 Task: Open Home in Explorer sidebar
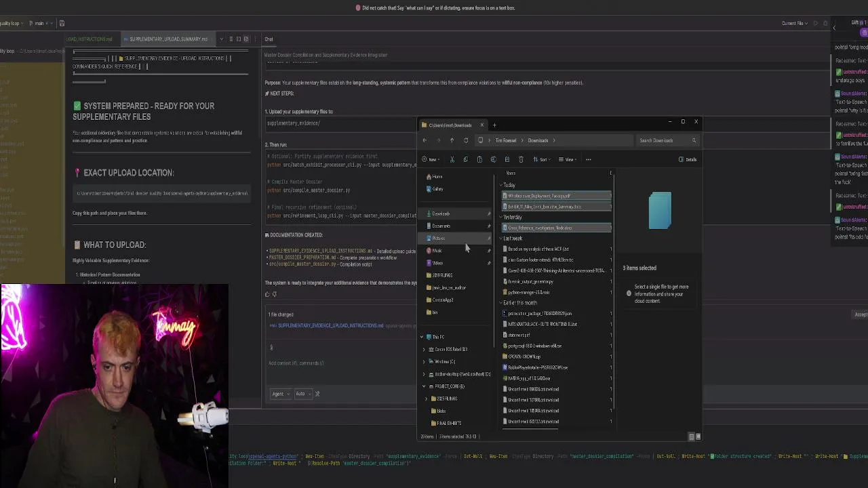click(434, 177)
